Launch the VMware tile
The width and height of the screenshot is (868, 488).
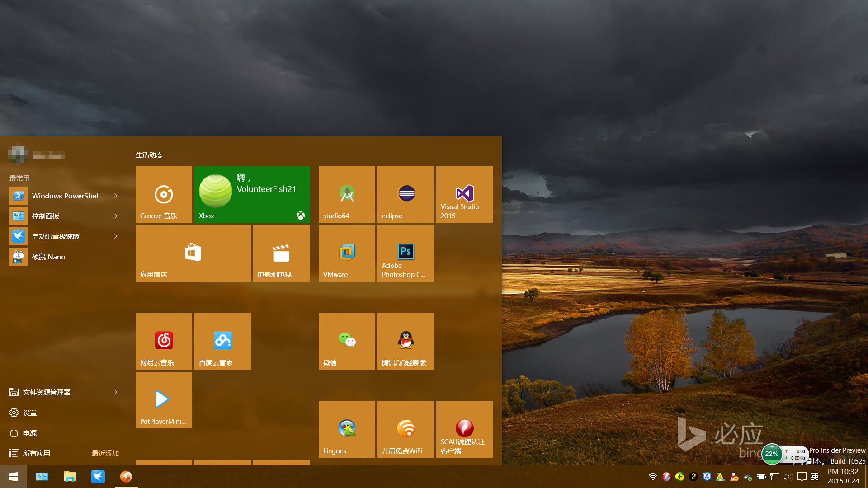click(347, 253)
